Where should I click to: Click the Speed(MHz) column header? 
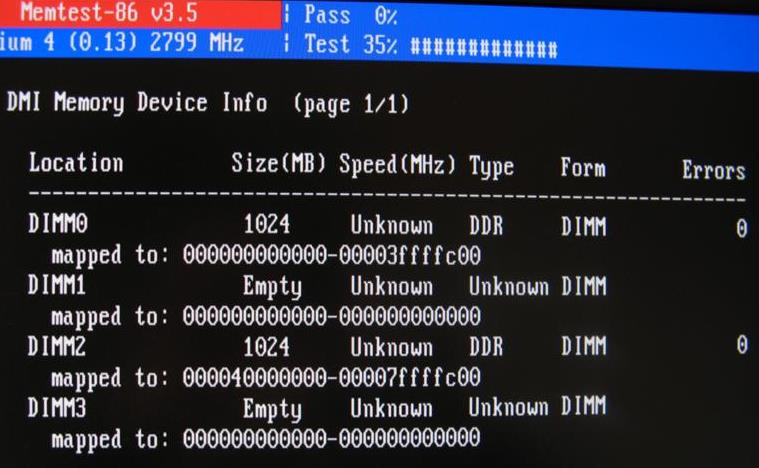[397, 165]
